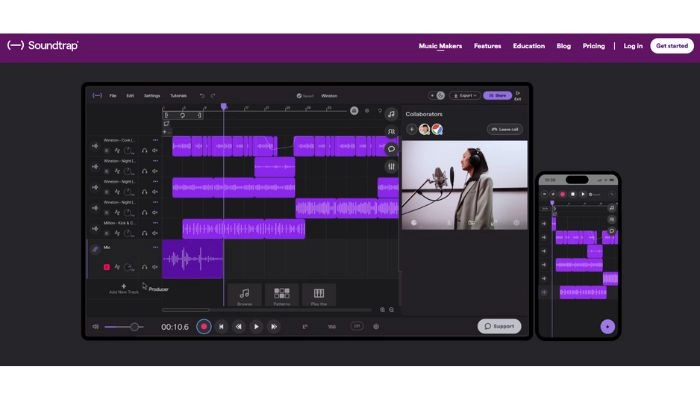Adjust the master volume slider
The height and width of the screenshot is (400, 700).
pyautogui.click(x=124, y=327)
